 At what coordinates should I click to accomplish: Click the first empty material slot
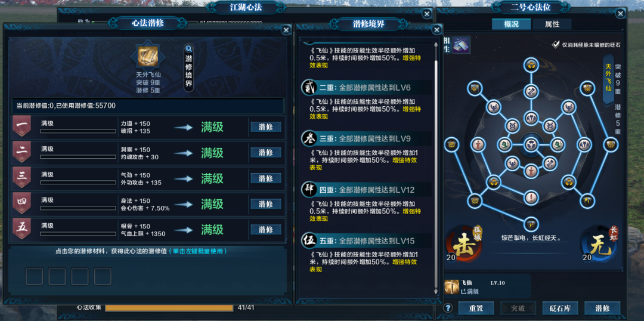click(x=34, y=276)
